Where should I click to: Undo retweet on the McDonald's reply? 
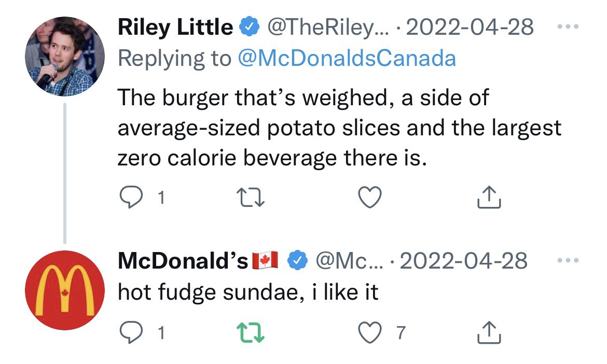[x=251, y=333]
